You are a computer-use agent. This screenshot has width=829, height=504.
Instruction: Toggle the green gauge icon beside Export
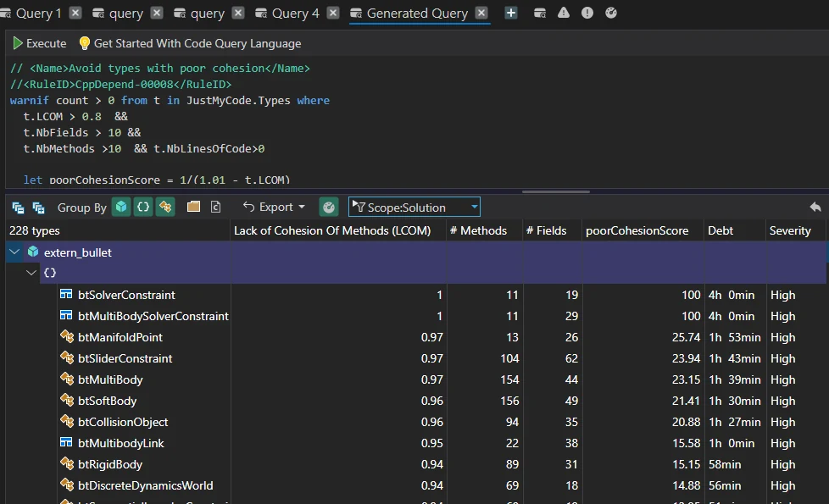tap(329, 207)
